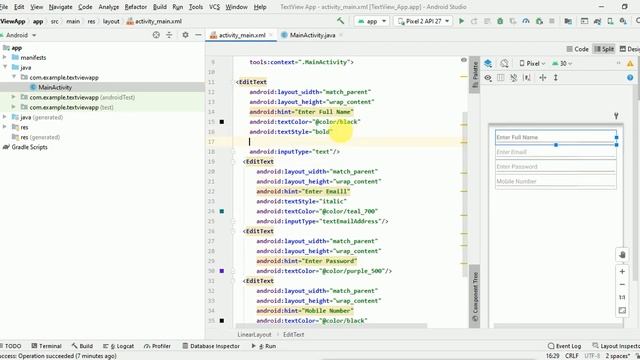640x360 pixels.
Task: Open the API 30 version dropdown
Action: click(562, 63)
